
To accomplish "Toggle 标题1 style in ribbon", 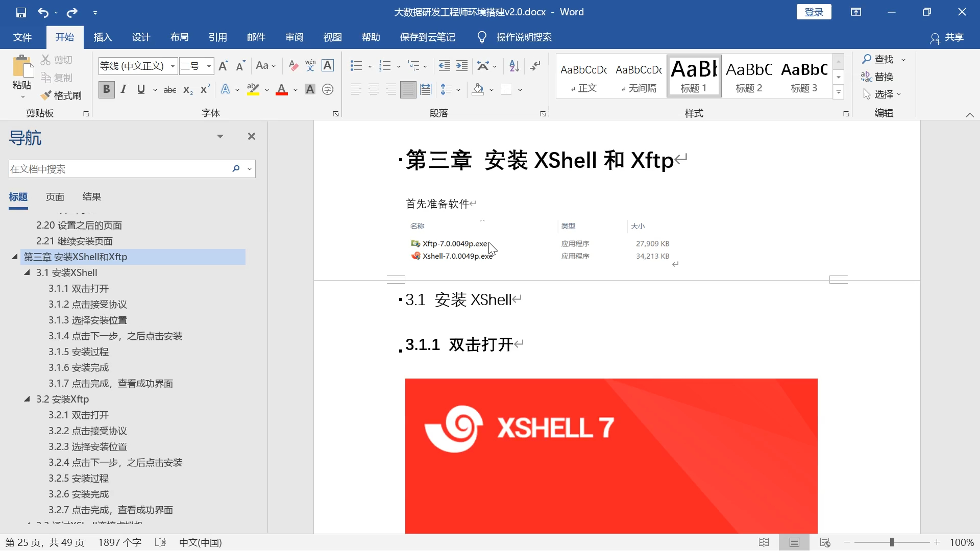I will coord(694,76).
